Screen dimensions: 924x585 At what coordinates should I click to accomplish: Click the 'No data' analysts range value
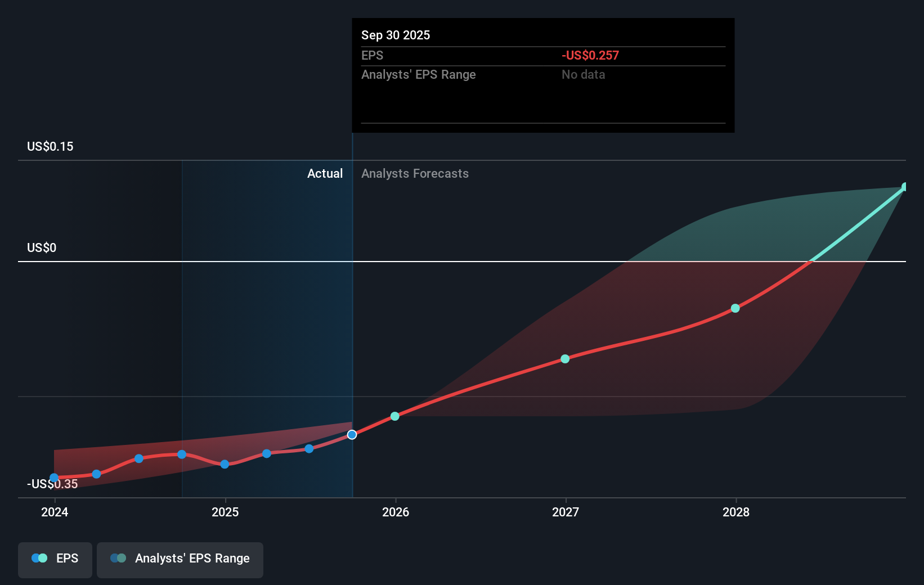[x=583, y=75]
